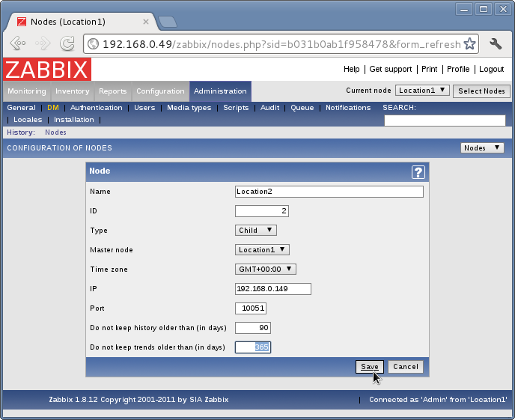Screen dimensions: 515x420
Task: Open the Type dropdown showing Child
Action: [255, 230]
